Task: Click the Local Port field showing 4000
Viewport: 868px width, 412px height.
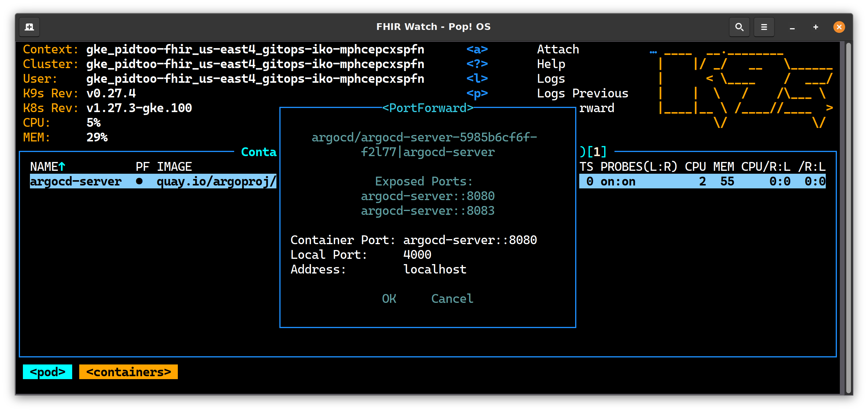Action: point(417,255)
